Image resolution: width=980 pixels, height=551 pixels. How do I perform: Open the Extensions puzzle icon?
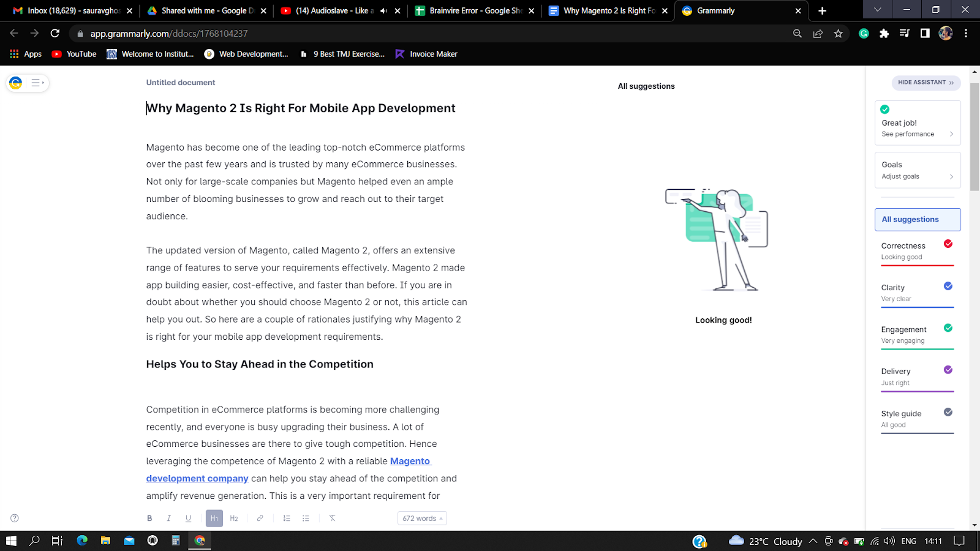884,34
